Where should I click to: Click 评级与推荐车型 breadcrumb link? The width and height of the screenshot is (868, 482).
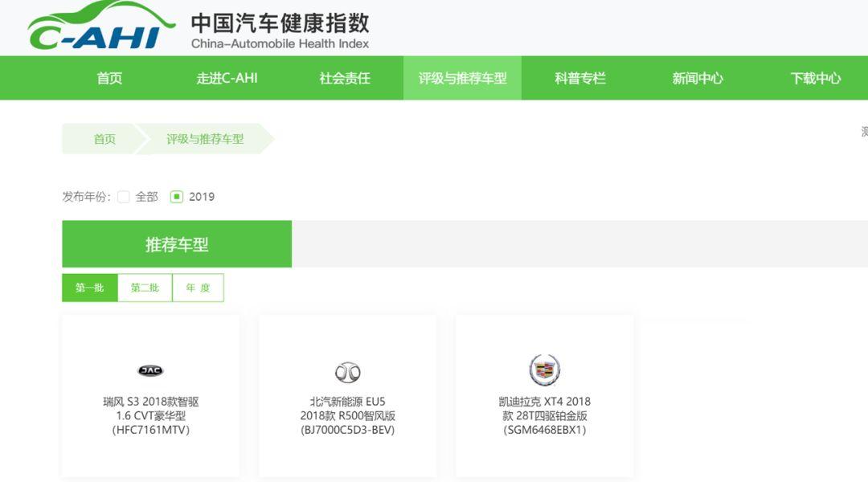[205, 139]
